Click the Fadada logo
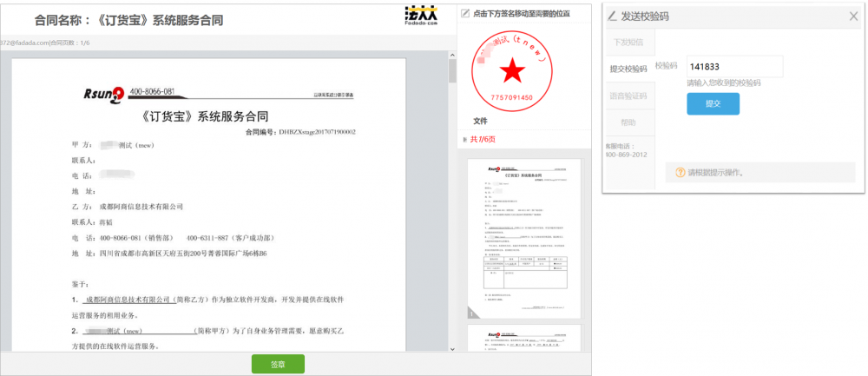Image resolution: width=868 pixels, height=376 pixels. 421,17
